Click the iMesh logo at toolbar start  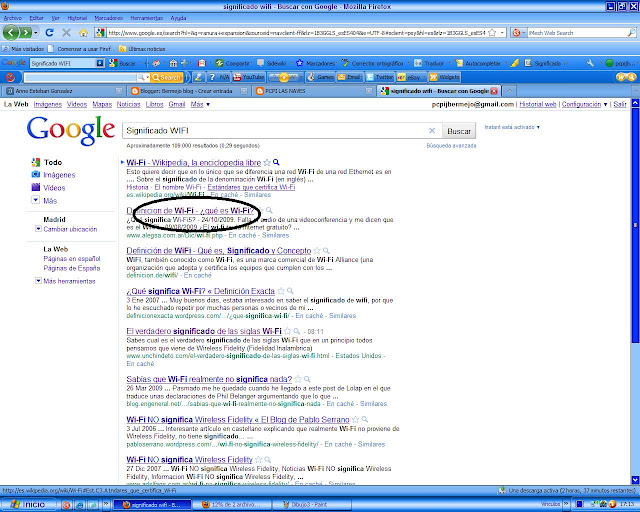[11, 77]
